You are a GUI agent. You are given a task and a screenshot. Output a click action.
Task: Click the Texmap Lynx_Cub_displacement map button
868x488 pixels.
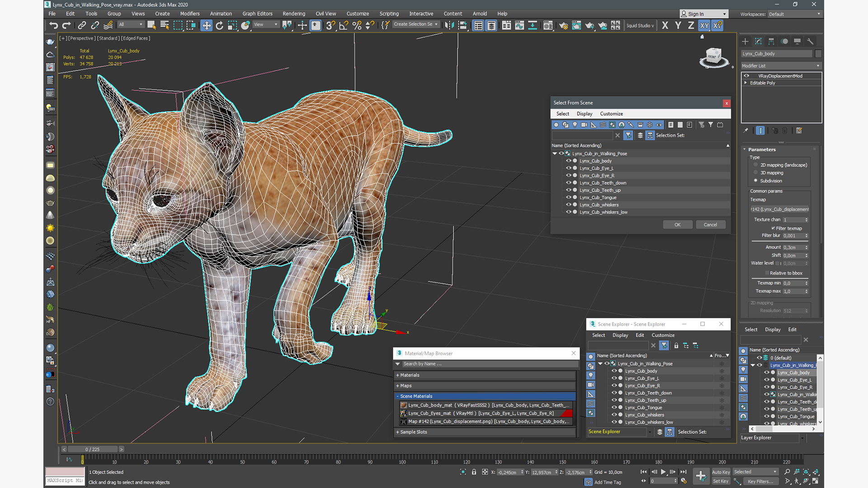(x=780, y=209)
